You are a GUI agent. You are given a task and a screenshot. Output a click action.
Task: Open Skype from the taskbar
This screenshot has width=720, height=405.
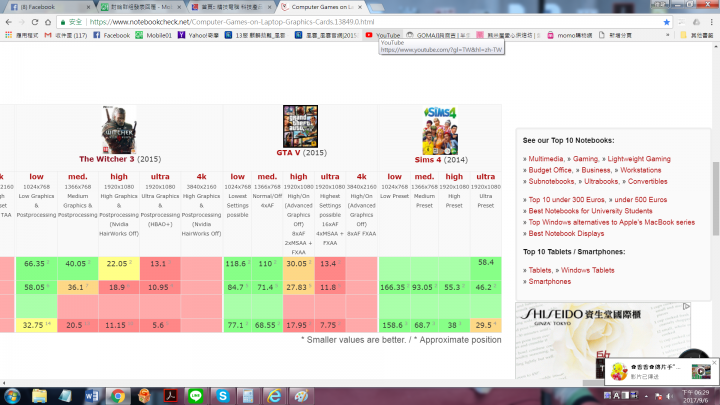click(223, 396)
